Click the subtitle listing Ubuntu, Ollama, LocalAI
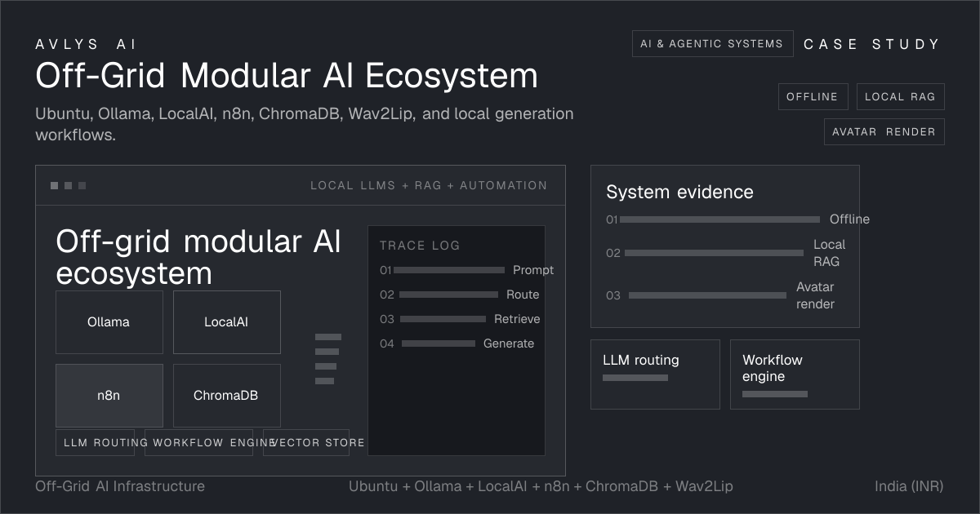 [305, 123]
